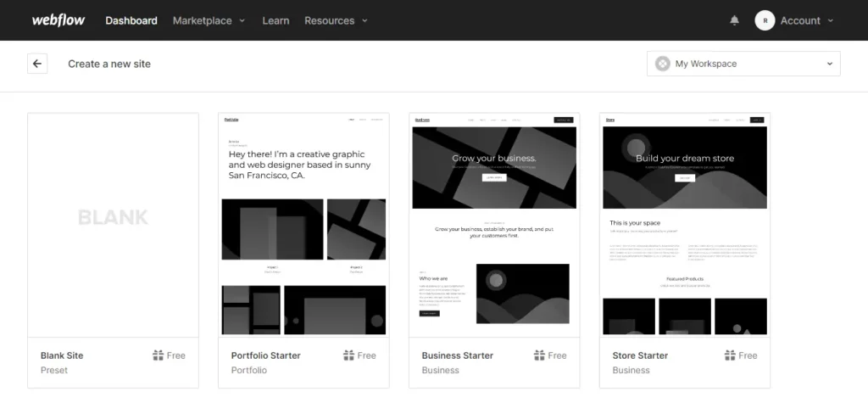Open the Account menu label
Image resolution: width=868 pixels, height=414 pixels.
(x=800, y=20)
